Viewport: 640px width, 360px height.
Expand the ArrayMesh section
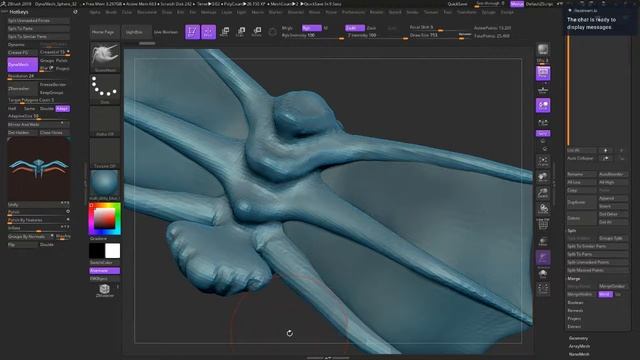coord(579,346)
